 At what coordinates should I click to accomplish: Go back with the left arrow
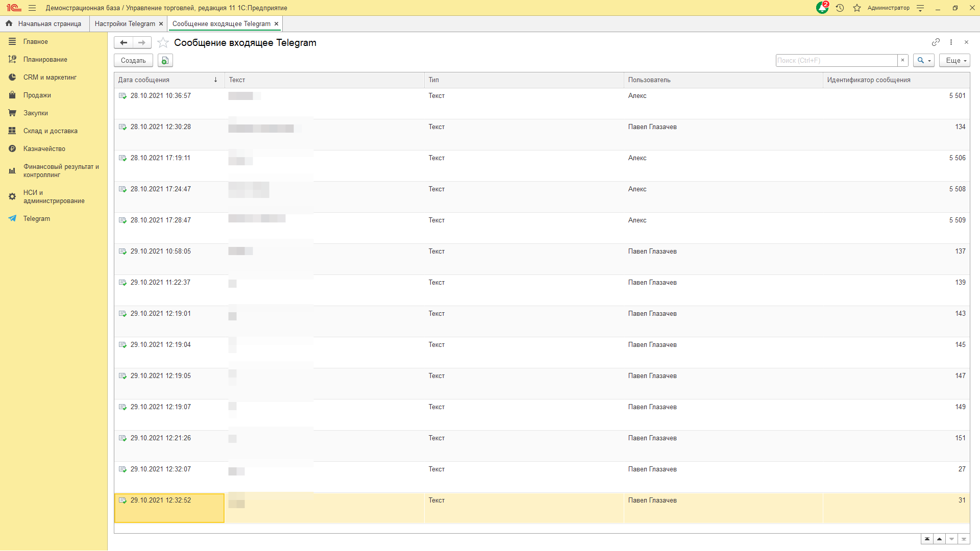pos(124,42)
